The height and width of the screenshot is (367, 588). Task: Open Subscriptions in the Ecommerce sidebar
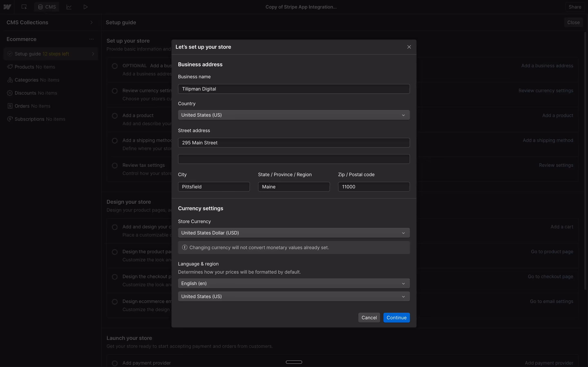[x=29, y=119]
